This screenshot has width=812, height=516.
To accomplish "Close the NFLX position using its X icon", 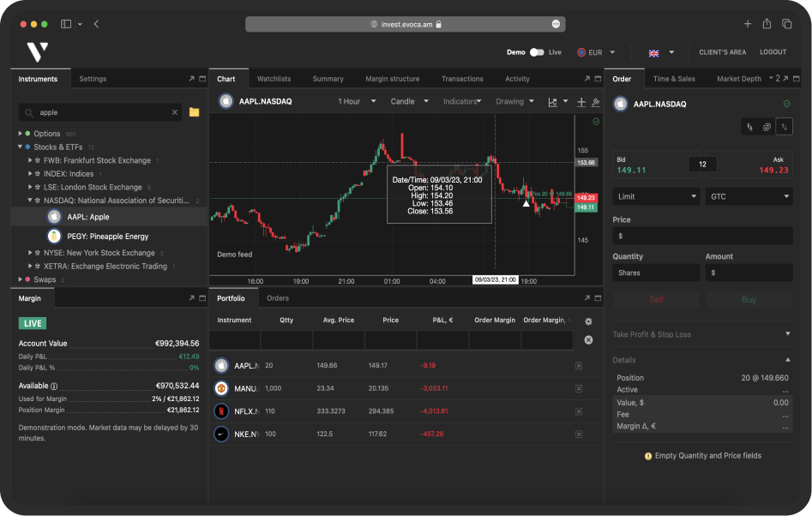I will 579,411.
